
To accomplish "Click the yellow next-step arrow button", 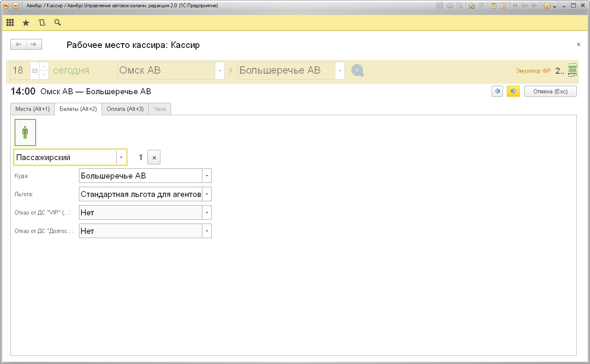I will [513, 91].
